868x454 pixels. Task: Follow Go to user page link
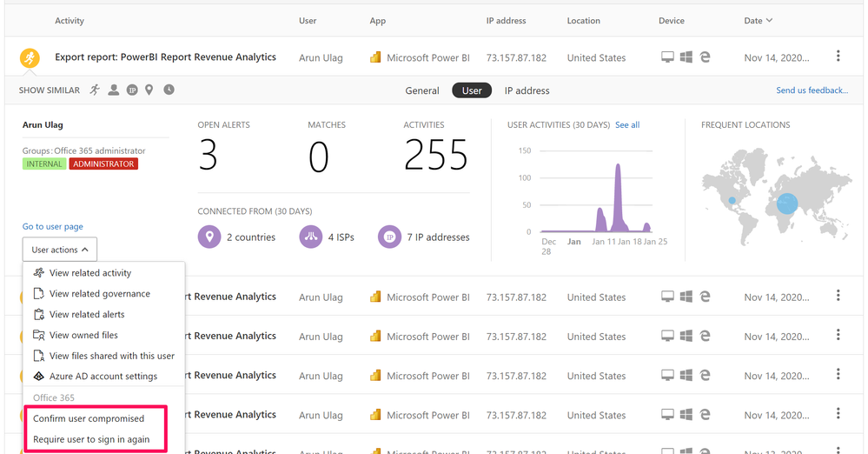tap(53, 226)
